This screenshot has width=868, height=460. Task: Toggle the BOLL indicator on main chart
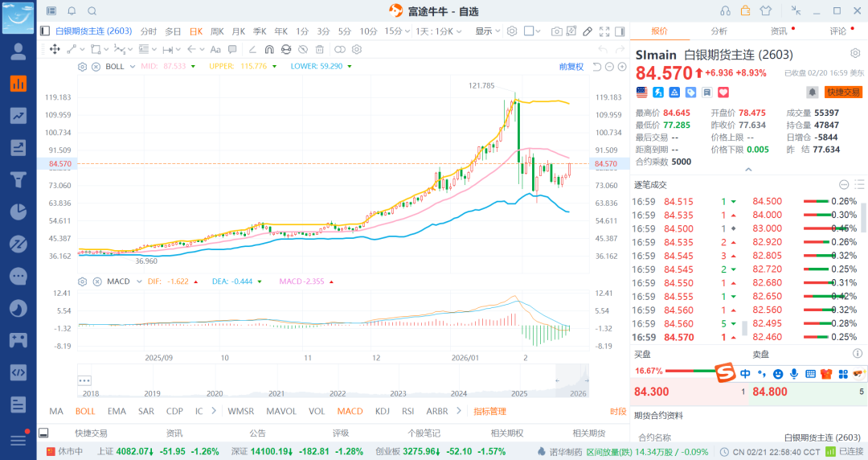coord(85,411)
